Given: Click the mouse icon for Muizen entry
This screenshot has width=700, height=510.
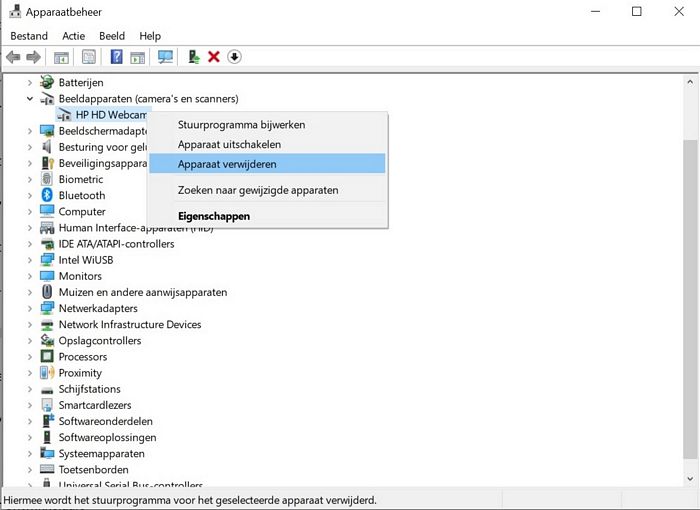Looking at the screenshot, I should pyautogui.click(x=47, y=292).
